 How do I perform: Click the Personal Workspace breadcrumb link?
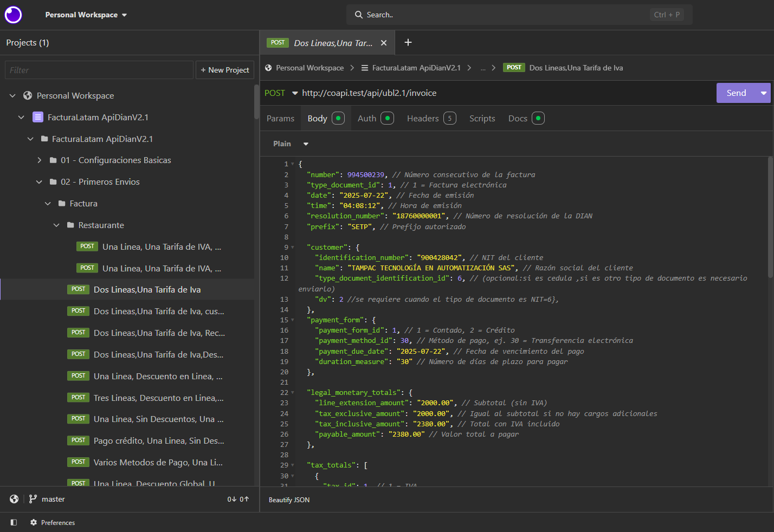(x=309, y=68)
